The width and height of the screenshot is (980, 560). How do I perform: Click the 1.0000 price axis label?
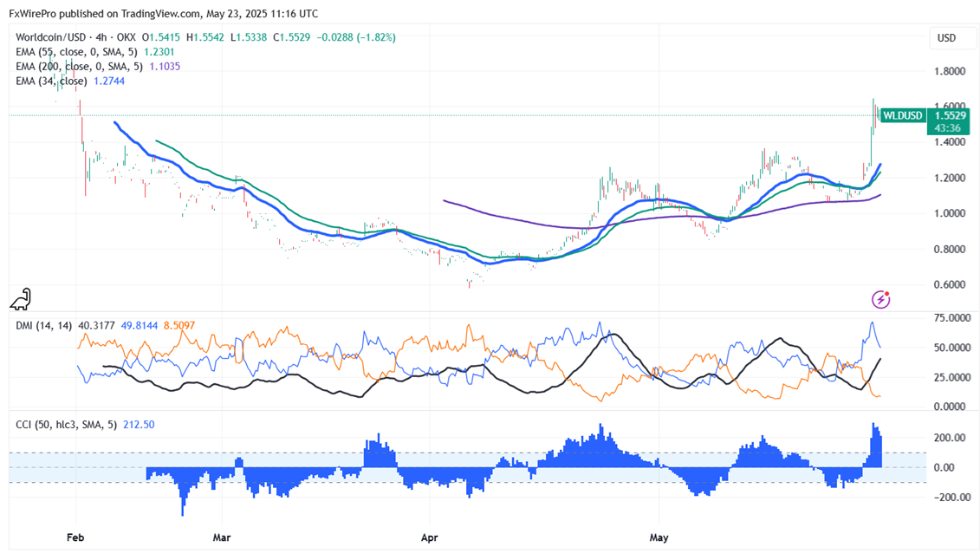(950, 213)
